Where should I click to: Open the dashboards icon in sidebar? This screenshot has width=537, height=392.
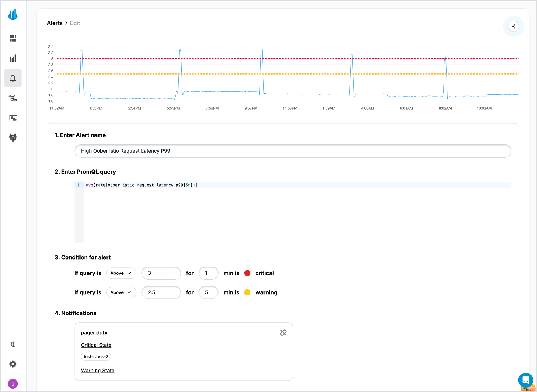13,38
